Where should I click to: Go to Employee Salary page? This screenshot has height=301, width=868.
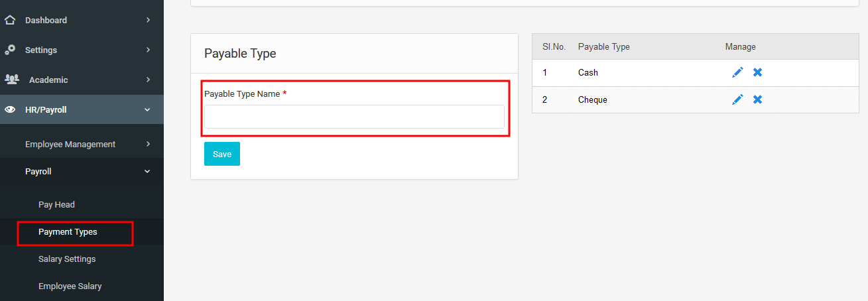[x=70, y=286]
